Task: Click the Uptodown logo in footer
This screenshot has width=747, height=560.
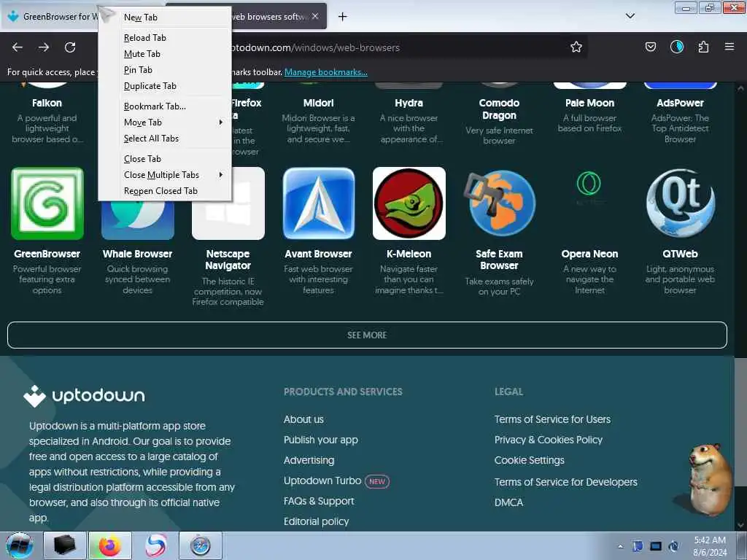Action: point(84,396)
